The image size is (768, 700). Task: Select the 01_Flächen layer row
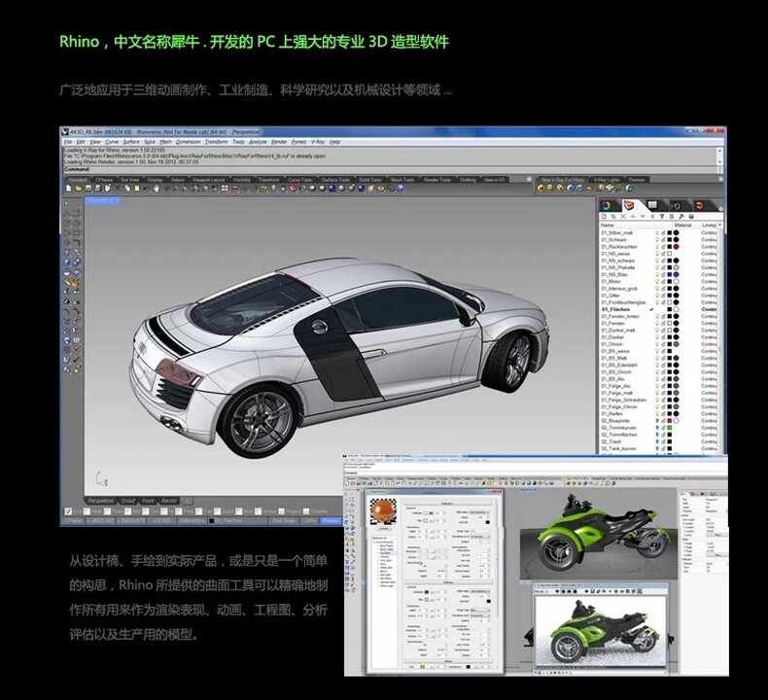659,309
